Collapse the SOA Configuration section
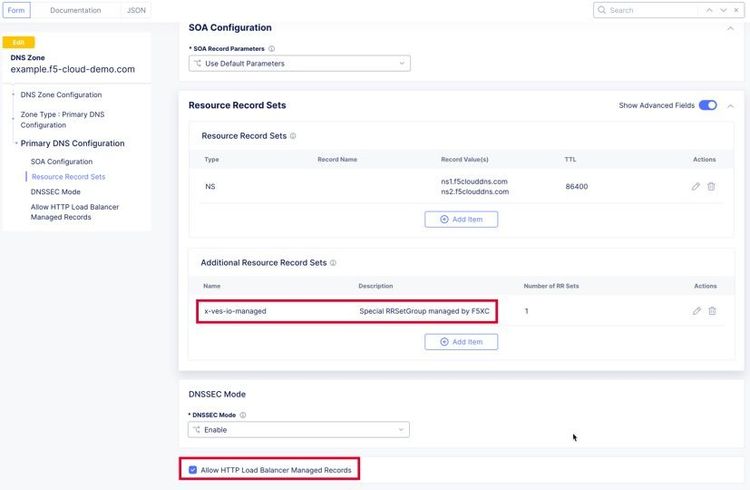Viewport: 750px width, 490px height. (730, 28)
